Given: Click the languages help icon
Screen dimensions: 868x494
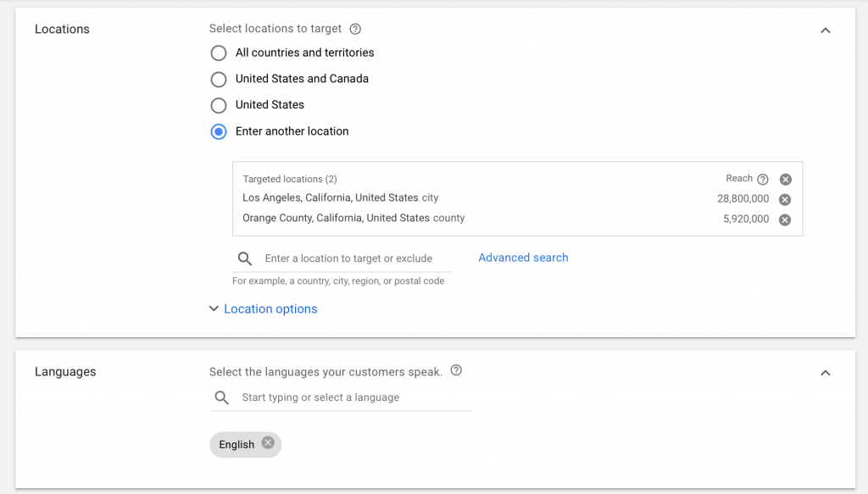Looking at the screenshot, I should pyautogui.click(x=456, y=370).
